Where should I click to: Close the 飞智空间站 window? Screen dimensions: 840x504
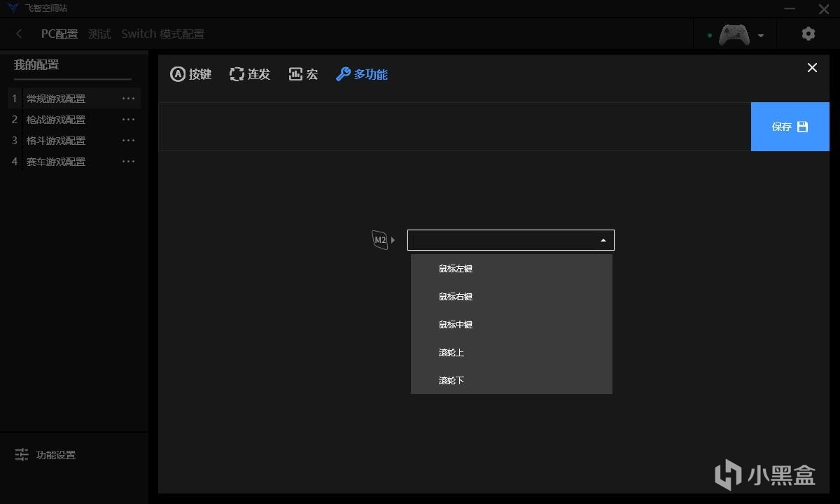pos(824,8)
